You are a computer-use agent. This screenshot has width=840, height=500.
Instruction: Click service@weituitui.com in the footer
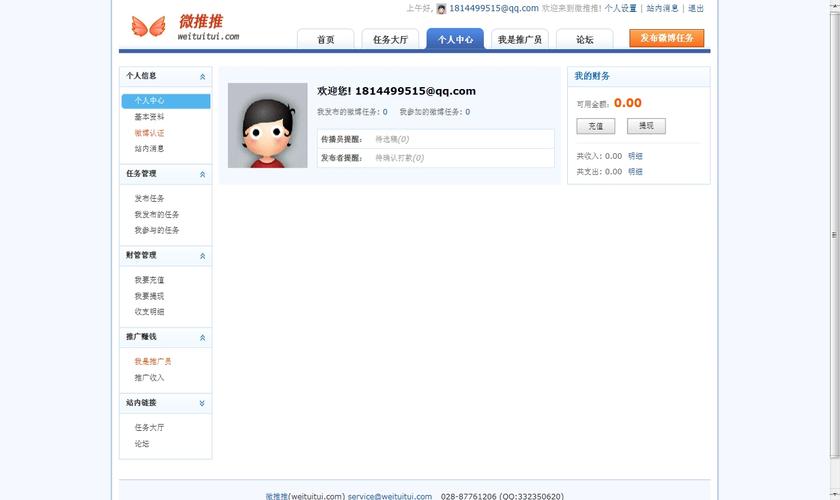[x=389, y=496]
